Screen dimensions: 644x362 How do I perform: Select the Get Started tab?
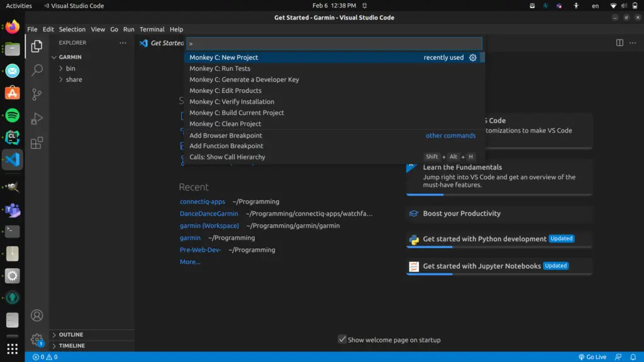[162, 43]
